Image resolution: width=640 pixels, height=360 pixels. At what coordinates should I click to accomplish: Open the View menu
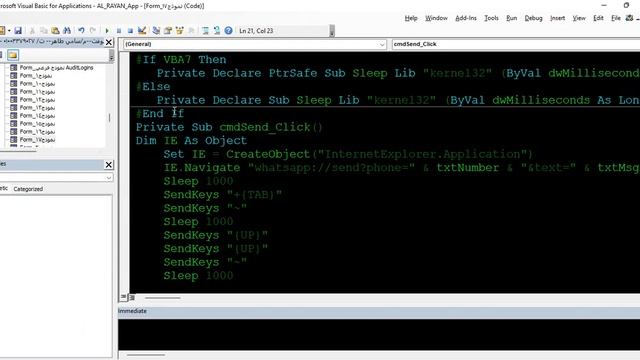(x=579, y=18)
